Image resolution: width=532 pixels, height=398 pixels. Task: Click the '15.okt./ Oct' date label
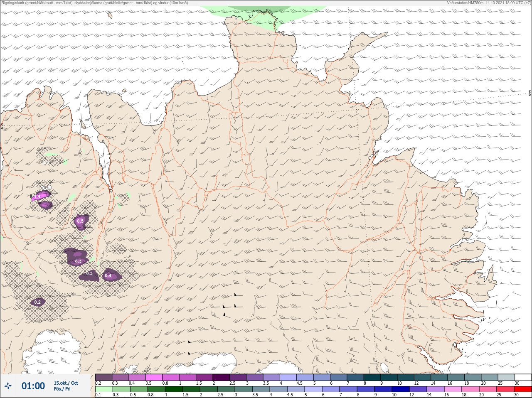coord(66,383)
